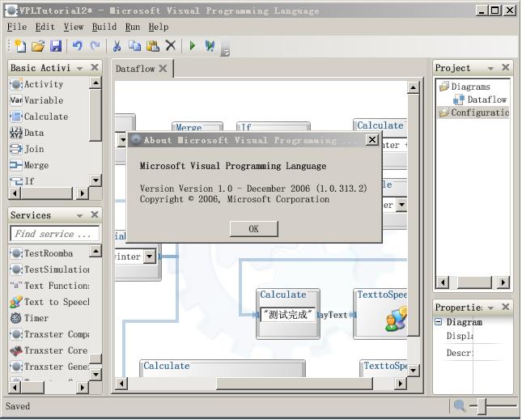This screenshot has width=522, height=420.
Task: Close the Basic Activities panel
Action: click(95, 67)
